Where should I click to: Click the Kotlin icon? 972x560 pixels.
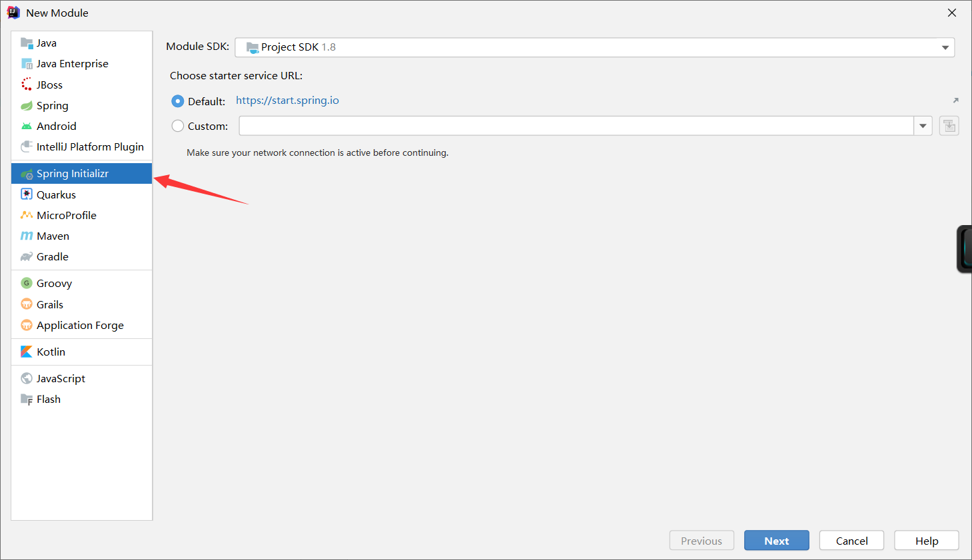click(x=27, y=352)
